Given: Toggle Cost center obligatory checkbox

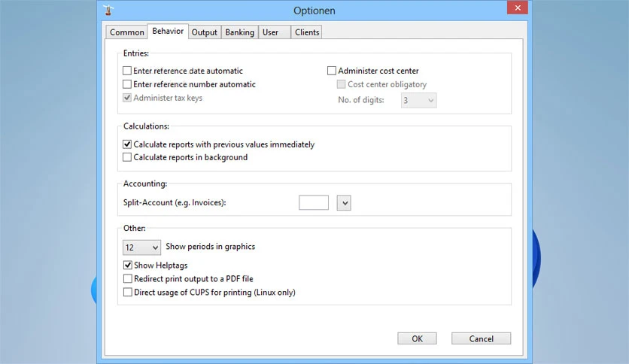Looking at the screenshot, I should pyautogui.click(x=341, y=84).
